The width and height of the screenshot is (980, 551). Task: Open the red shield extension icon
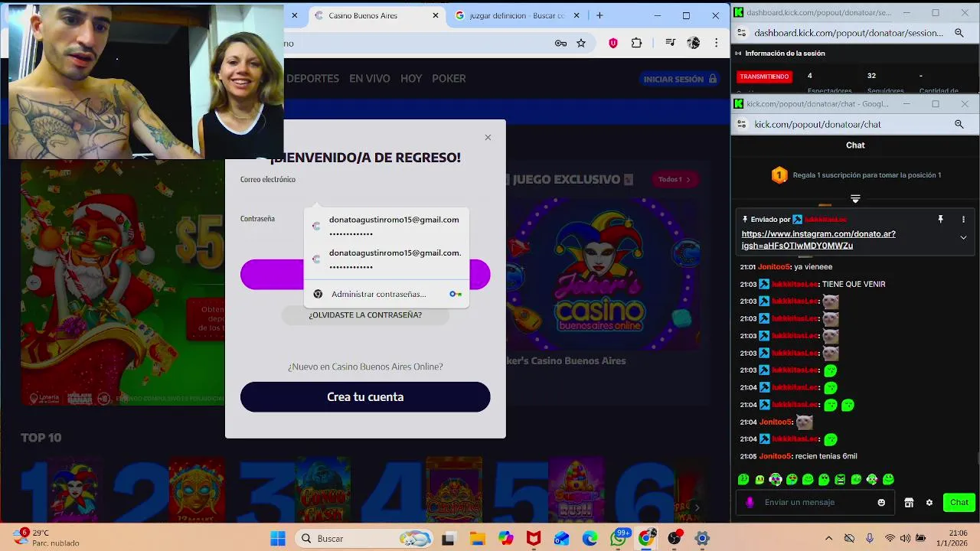612,44
